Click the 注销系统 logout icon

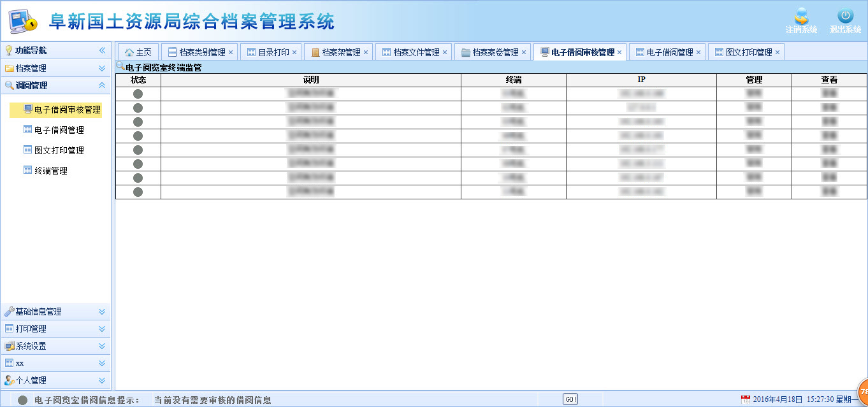click(801, 17)
